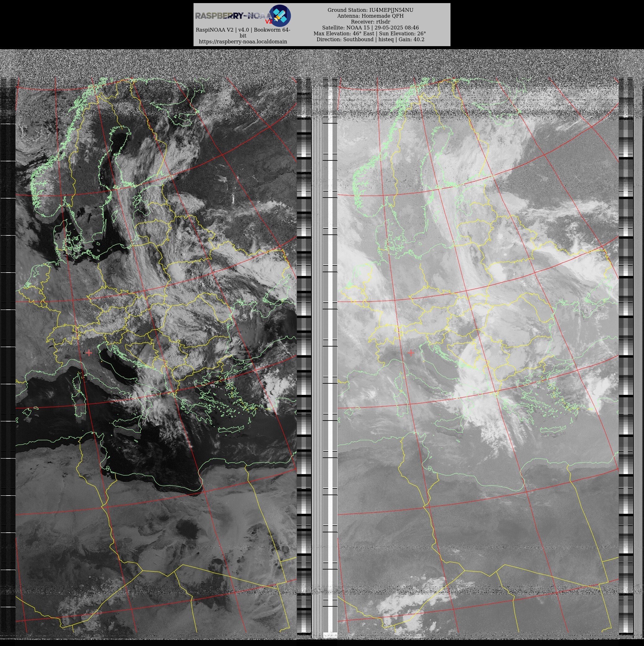Image resolution: width=644 pixels, height=646 pixels.
Task: Click the 'Ground Station: IU4MEP|JN54NU' line
Action: (x=370, y=10)
